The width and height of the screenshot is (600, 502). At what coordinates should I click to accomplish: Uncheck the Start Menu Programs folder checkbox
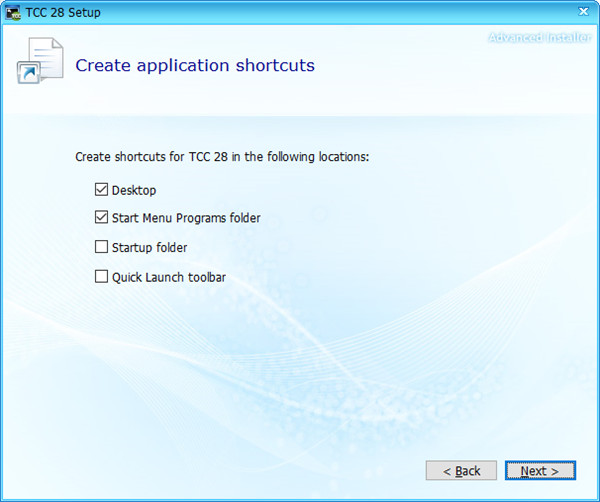pos(101,217)
